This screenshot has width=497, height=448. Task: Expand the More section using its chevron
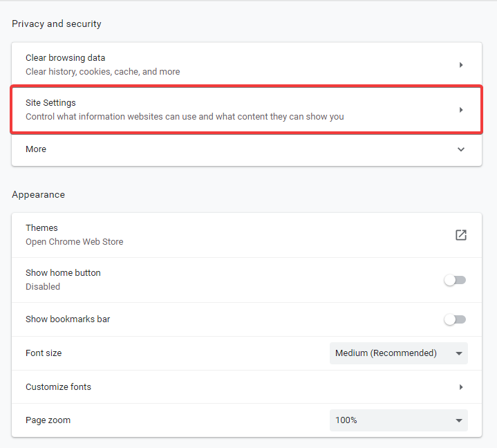461,149
